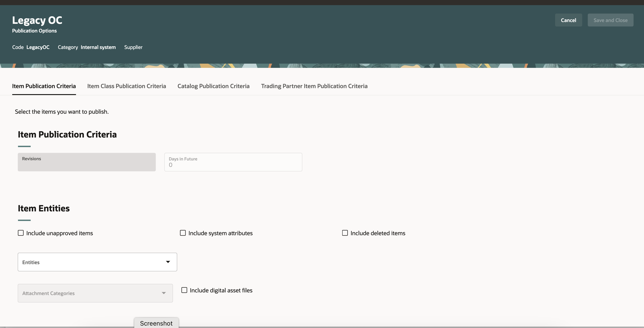Screen dimensions: 644x328
Task: Click the Attachment Categories dropdown arrow
Action: pyautogui.click(x=164, y=293)
